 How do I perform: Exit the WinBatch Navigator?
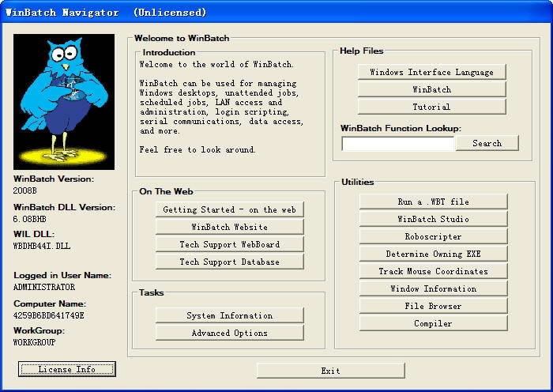click(x=331, y=371)
